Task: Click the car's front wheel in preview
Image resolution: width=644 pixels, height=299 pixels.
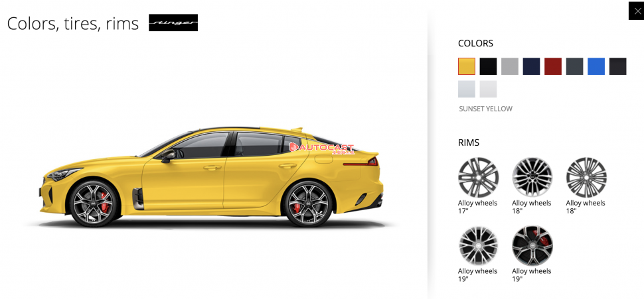Action: click(94, 204)
